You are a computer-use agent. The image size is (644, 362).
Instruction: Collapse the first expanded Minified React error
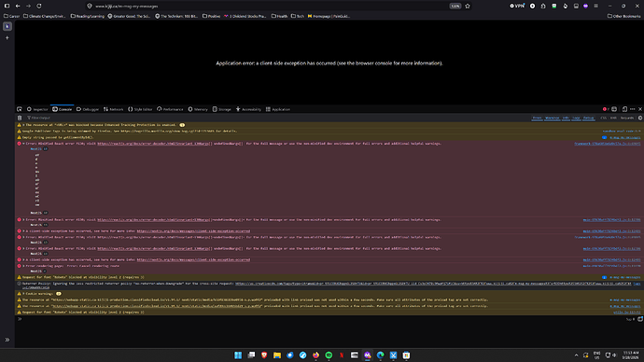(x=23, y=144)
